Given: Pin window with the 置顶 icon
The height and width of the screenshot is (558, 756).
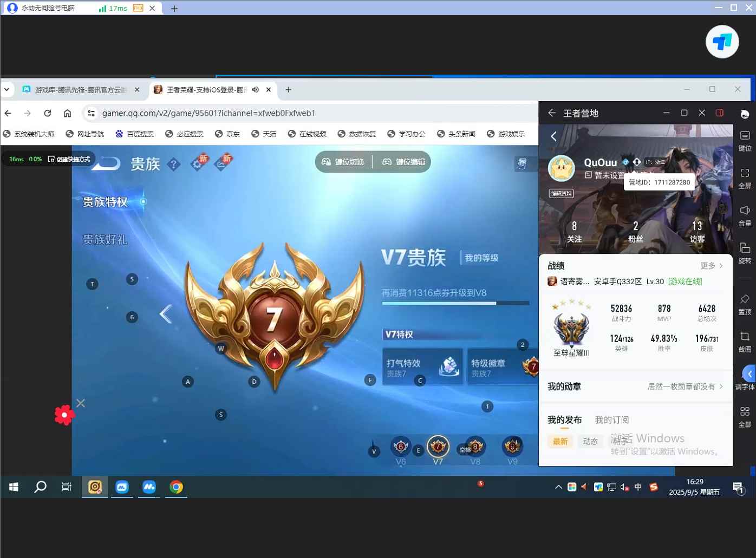Looking at the screenshot, I should 745,304.
